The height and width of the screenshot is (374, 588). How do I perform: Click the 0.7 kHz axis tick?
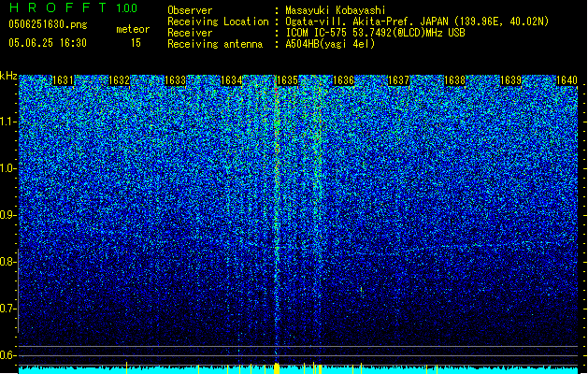click(8, 309)
